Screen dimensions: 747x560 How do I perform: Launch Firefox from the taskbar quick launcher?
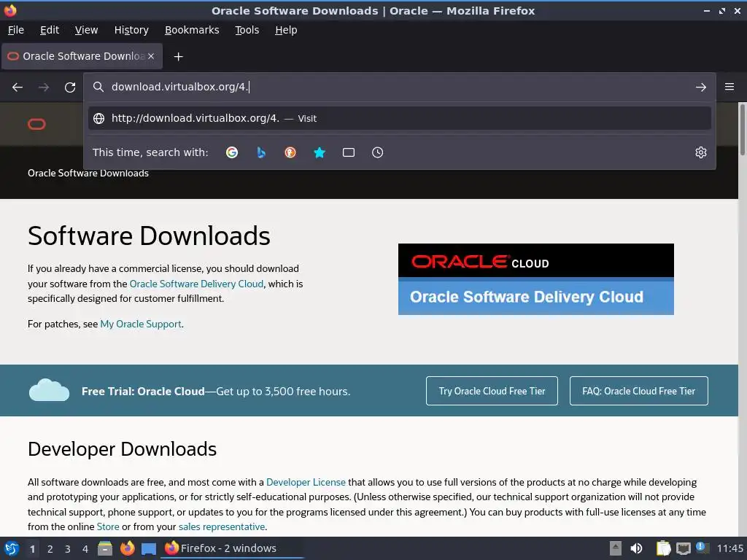coord(127,548)
